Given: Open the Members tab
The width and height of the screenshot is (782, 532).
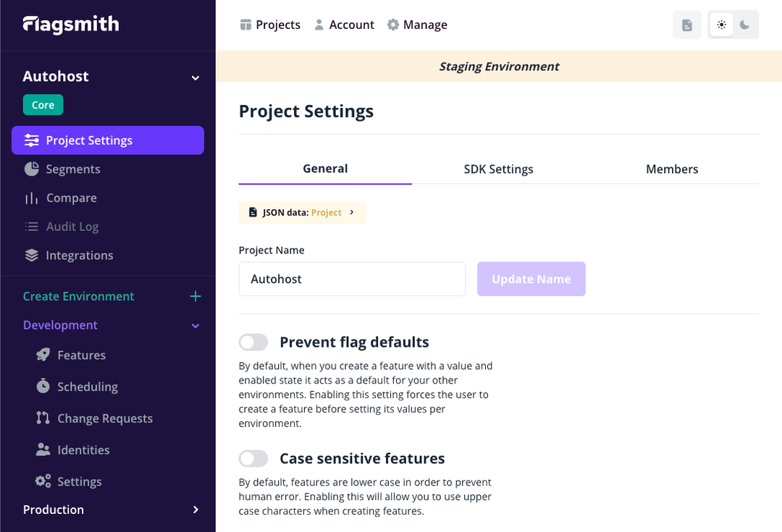Looking at the screenshot, I should tap(671, 169).
